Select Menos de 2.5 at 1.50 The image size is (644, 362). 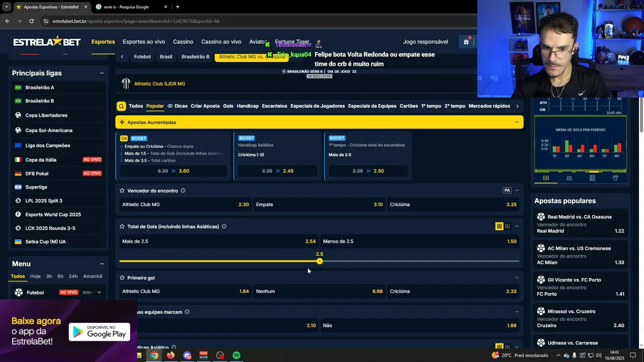[x=420, y=241]
